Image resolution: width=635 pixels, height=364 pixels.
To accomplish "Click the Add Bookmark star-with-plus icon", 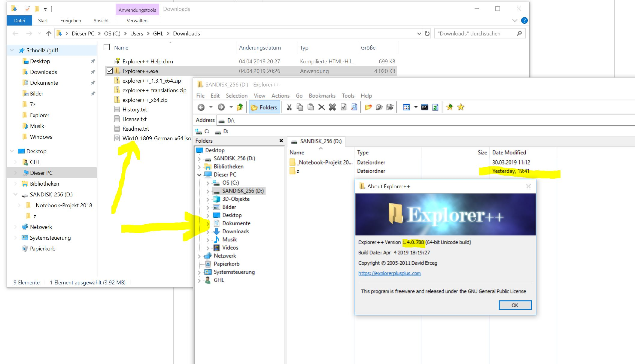I will click(450, 107).
